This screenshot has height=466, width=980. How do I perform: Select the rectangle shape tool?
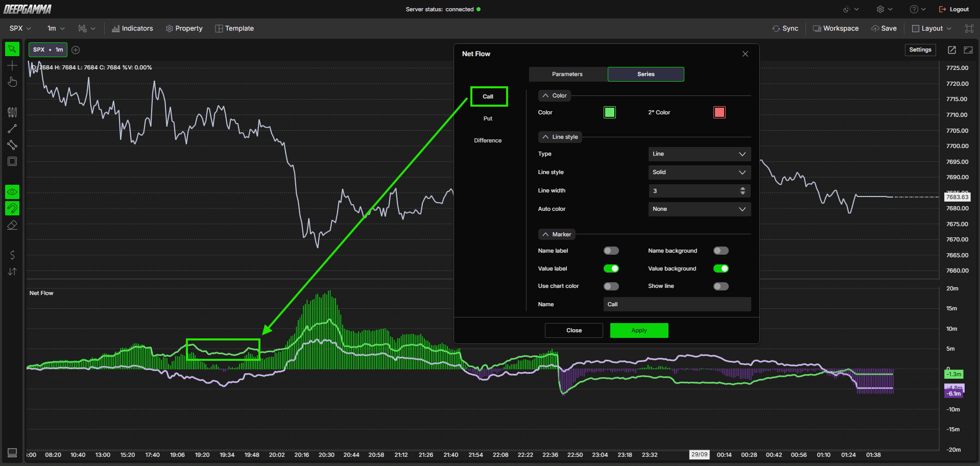click(12, 161)
